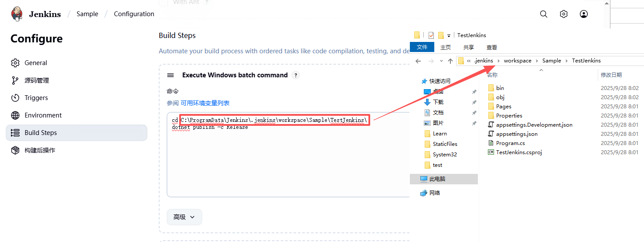
Task: Select the Pages folder name
Action: pos(504,106)
